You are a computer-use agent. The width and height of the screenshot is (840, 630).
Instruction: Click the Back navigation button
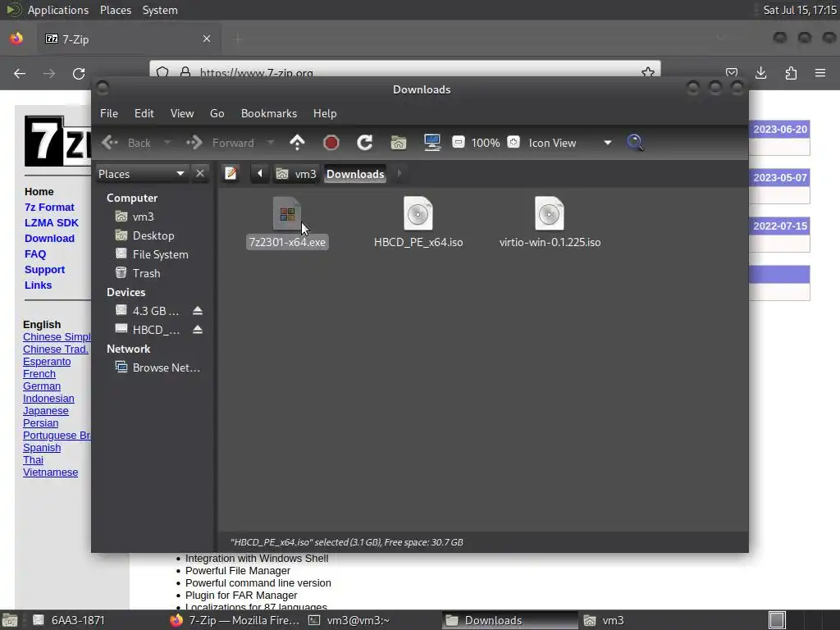127,143
